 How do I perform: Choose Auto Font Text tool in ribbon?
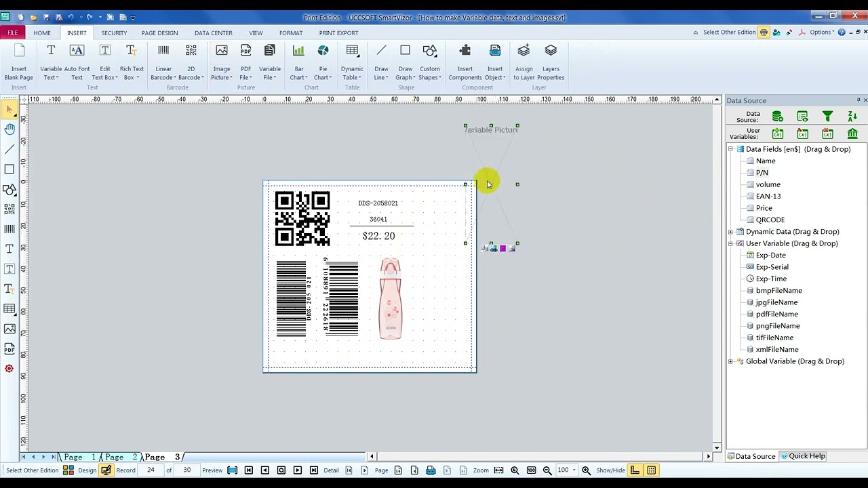click(x=77, y=62)
